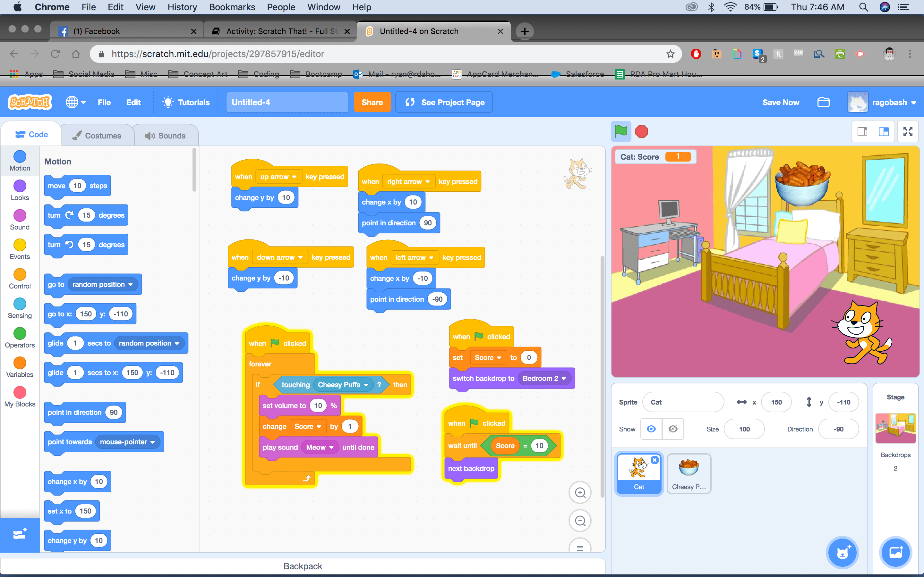Select the Looks purple category circle
The height and width of the screenshot is (577, 924).
[x=20, y=186]
